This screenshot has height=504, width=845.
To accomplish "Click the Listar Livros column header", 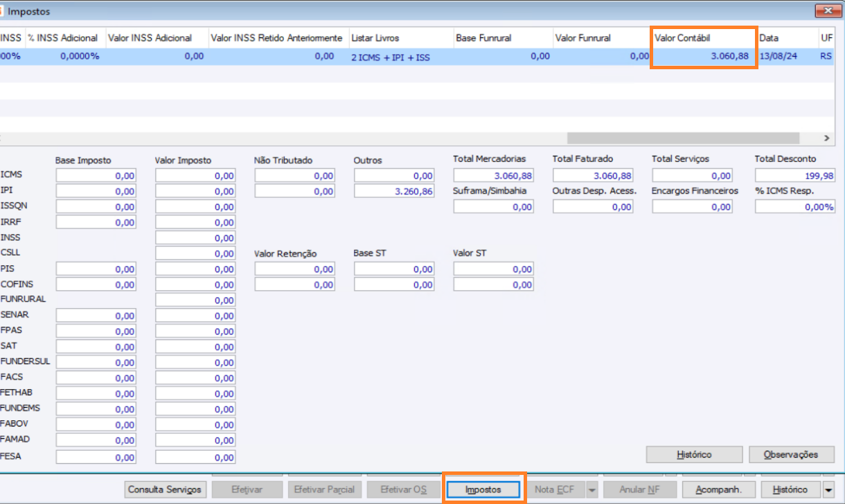I will pyautogui.click(x=400, y=37).
